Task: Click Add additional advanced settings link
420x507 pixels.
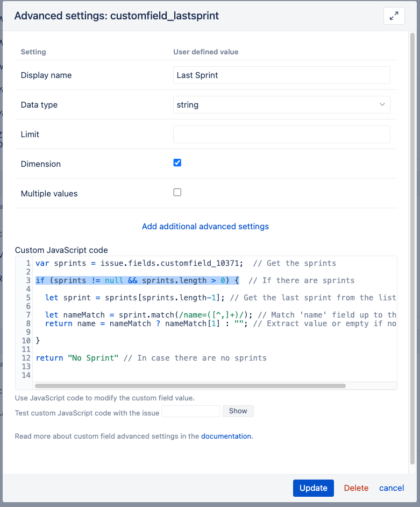Action: pyautogui.click(x=205, y=227)
